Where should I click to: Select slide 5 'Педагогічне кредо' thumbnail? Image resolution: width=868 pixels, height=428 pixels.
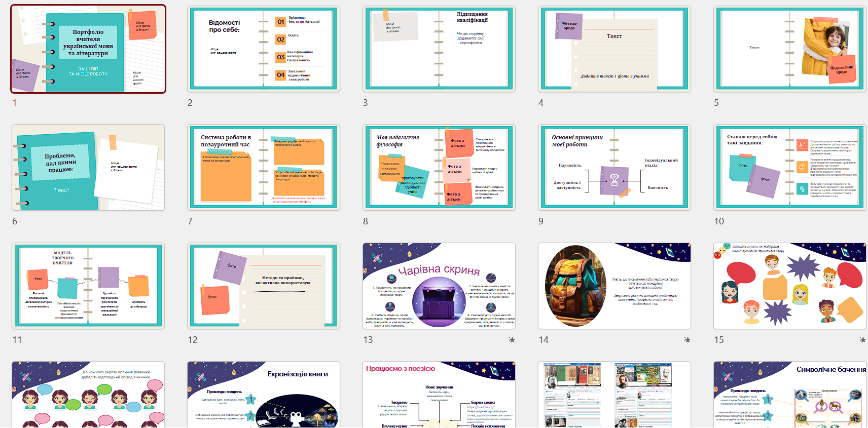pyautogui.click(x=790, y=49)
